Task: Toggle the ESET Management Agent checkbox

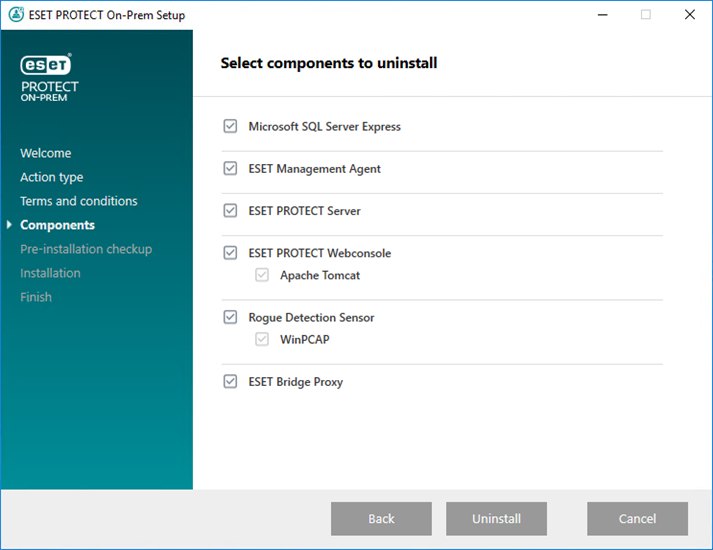Action: 231,169
